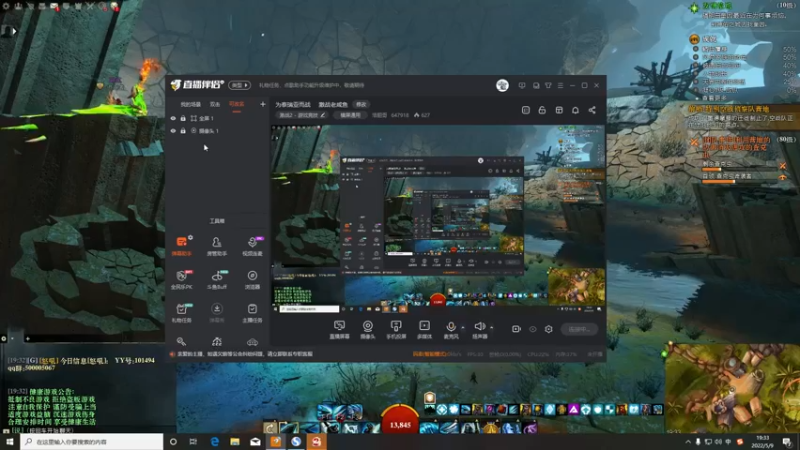This screenshot has height=450, width=800.
Task: Click the plus icon to add a scene
Action: (263, 104)
